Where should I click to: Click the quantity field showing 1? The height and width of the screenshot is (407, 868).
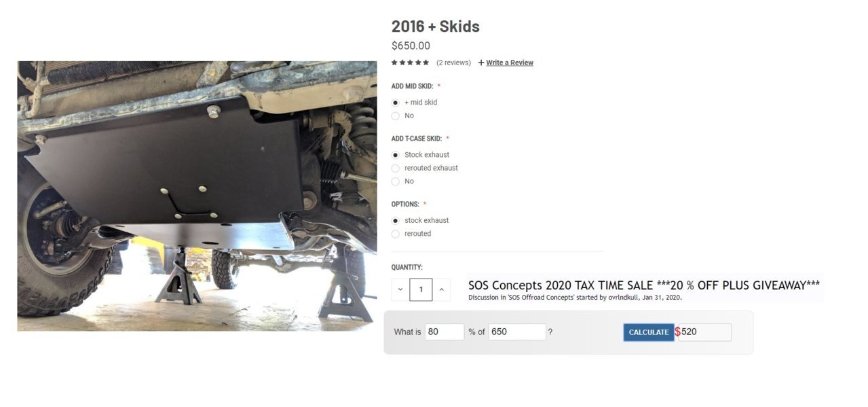coord(421,289)
